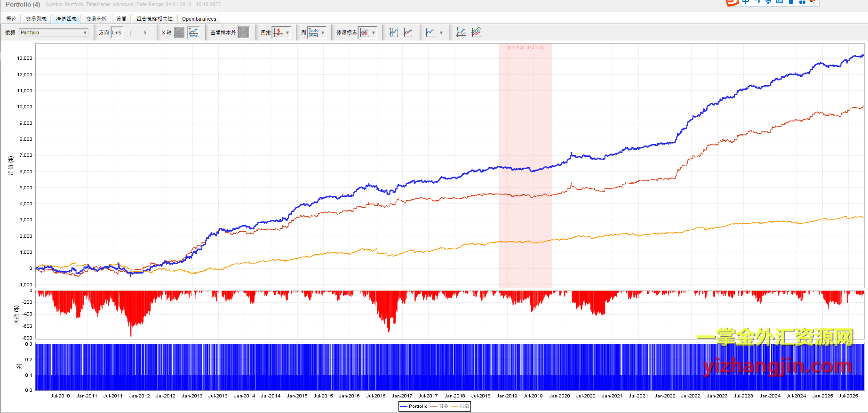The image size is (868, 413).
Task: Toggle the S (short only) direction
Action: click(145, 32)
